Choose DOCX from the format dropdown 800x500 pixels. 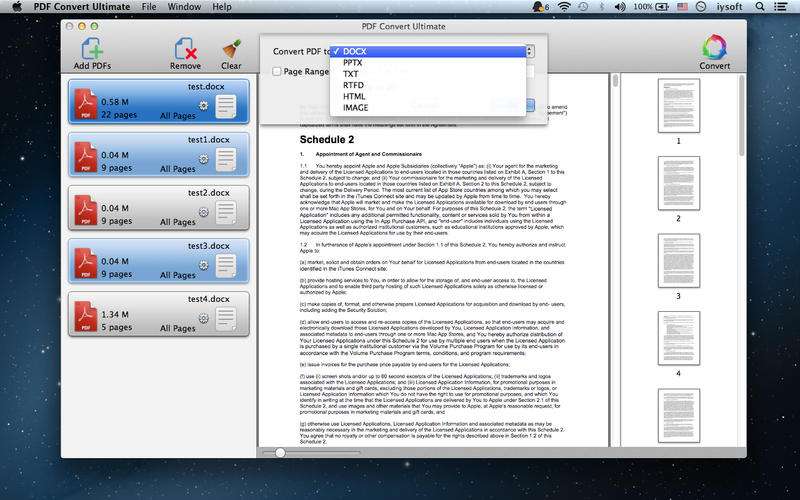click(428, 52)
